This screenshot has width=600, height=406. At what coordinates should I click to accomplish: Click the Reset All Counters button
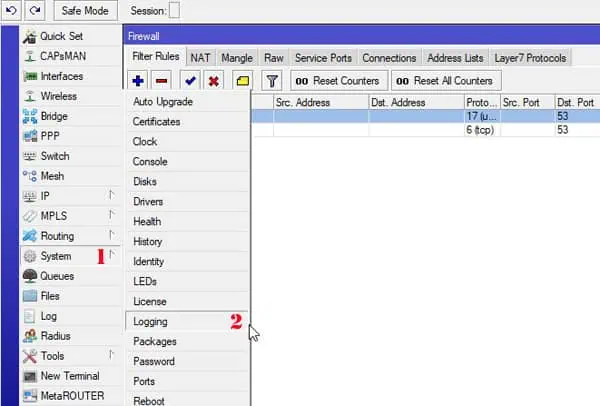446,81
